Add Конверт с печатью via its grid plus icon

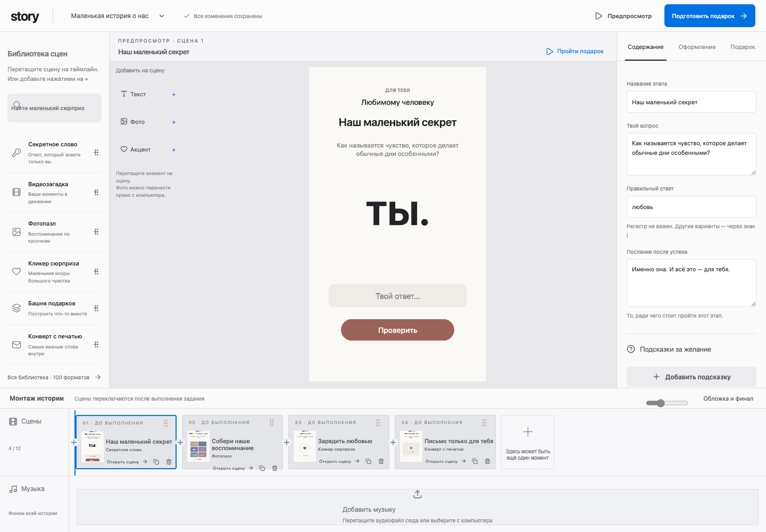click(96, 345)
